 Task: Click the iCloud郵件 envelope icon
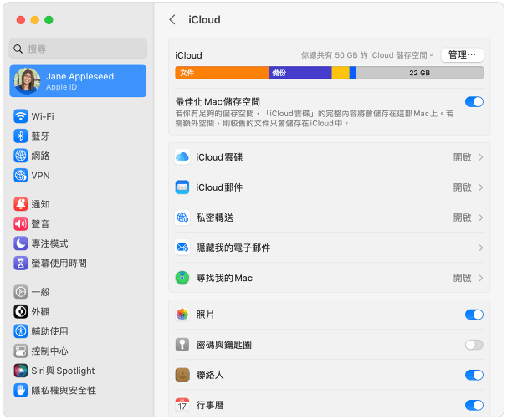(182, 187)
